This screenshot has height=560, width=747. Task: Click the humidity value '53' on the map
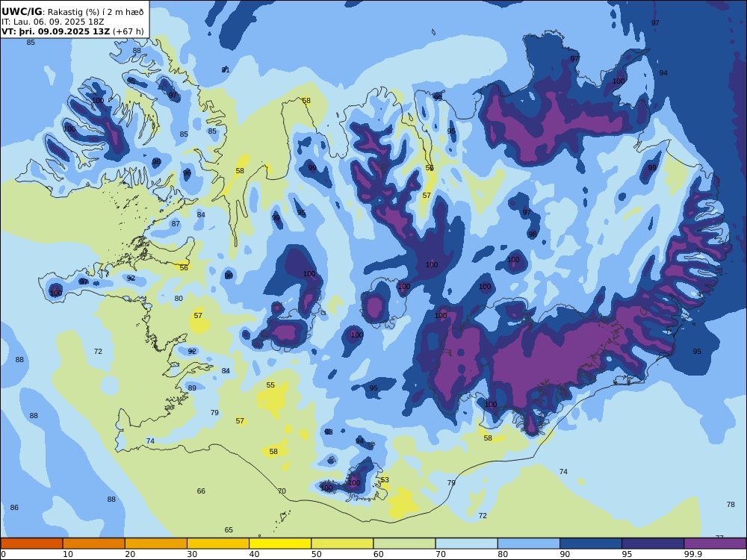tap(385, 480)
